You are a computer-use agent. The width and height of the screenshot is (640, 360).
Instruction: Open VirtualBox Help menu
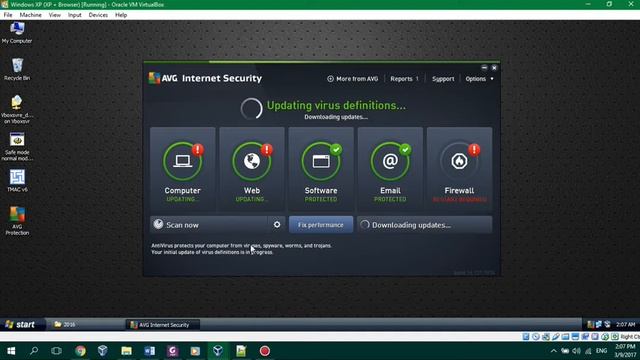[x=121, y=15]
